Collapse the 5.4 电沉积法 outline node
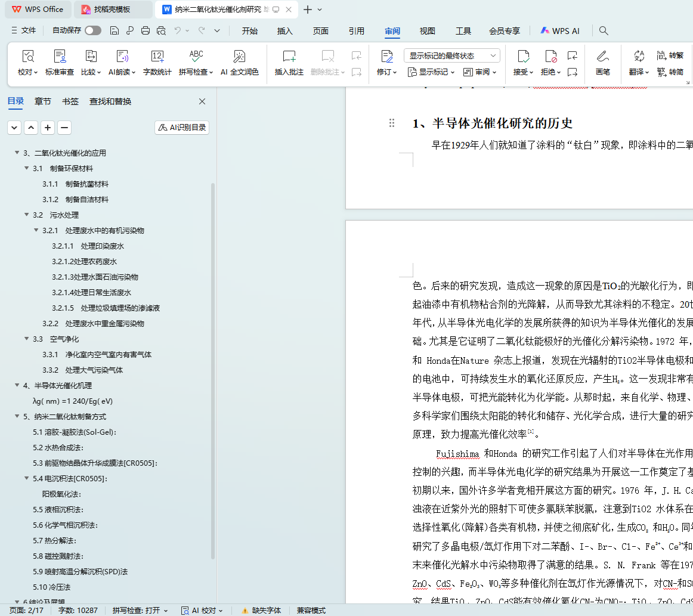The width and height of the screenshot is (693, 616). click(x=27, y=479)
